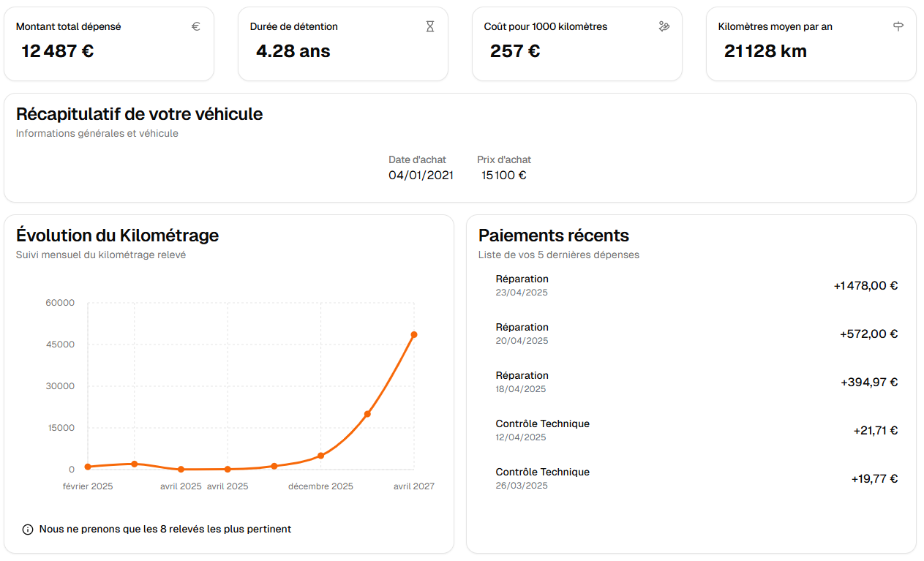
Task: Click the purchase date value 04/01/2021
Action: [x=421, y=176]
